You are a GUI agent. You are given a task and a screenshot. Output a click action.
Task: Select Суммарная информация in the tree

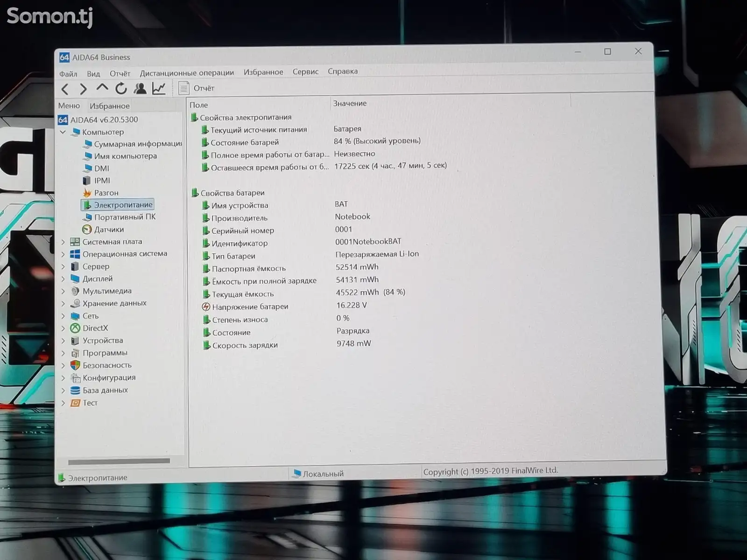(x=132, y=144)
